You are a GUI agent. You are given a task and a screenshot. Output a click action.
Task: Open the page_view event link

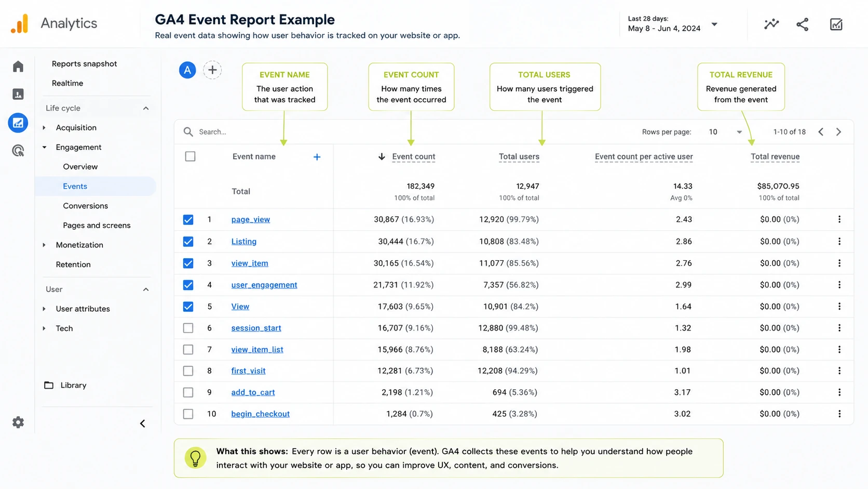251,219
